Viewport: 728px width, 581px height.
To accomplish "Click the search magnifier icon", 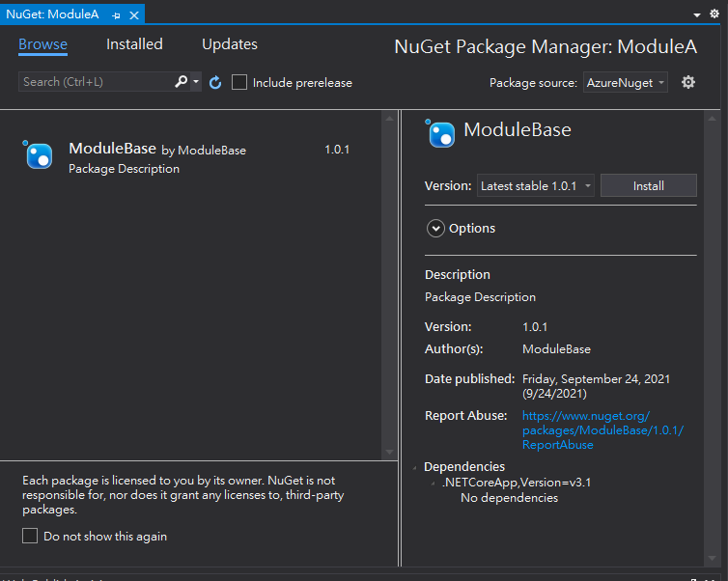I will 181,82.
